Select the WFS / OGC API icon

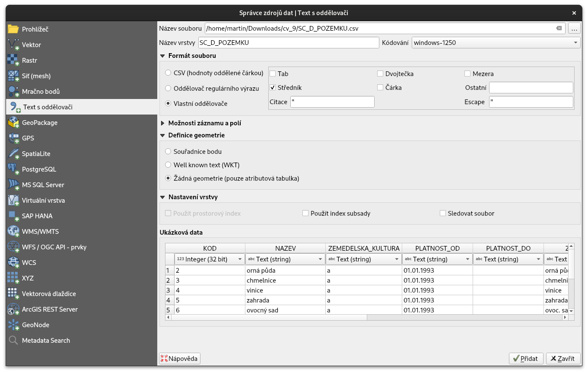click(x=13, y=247)
